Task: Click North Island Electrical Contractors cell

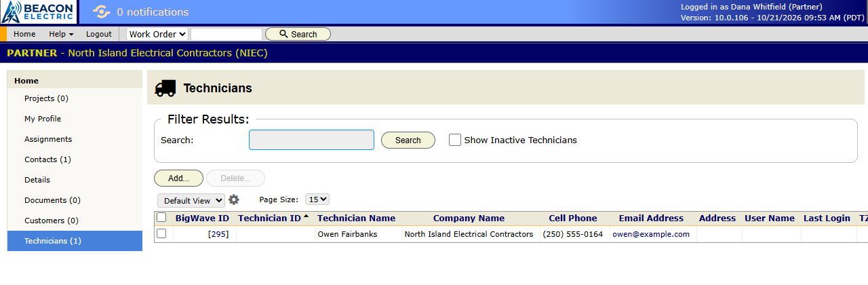Action: tap(469, 234)
